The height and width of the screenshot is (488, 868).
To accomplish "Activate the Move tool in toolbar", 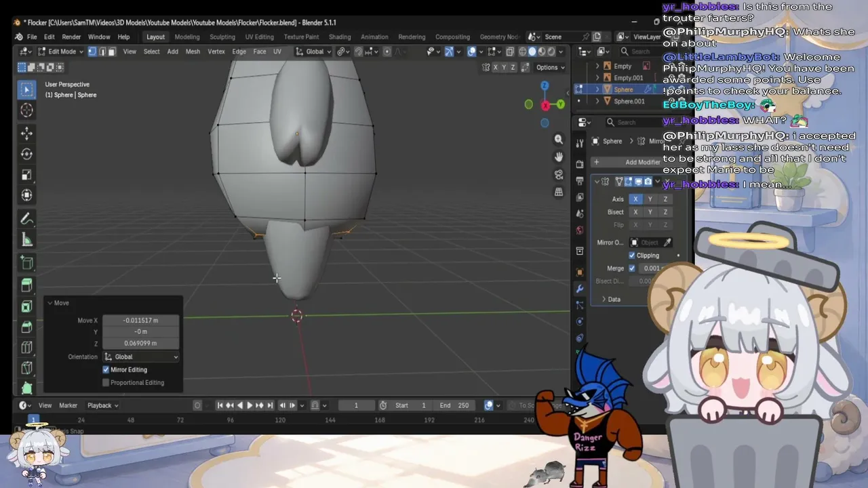I will (26, 133).
